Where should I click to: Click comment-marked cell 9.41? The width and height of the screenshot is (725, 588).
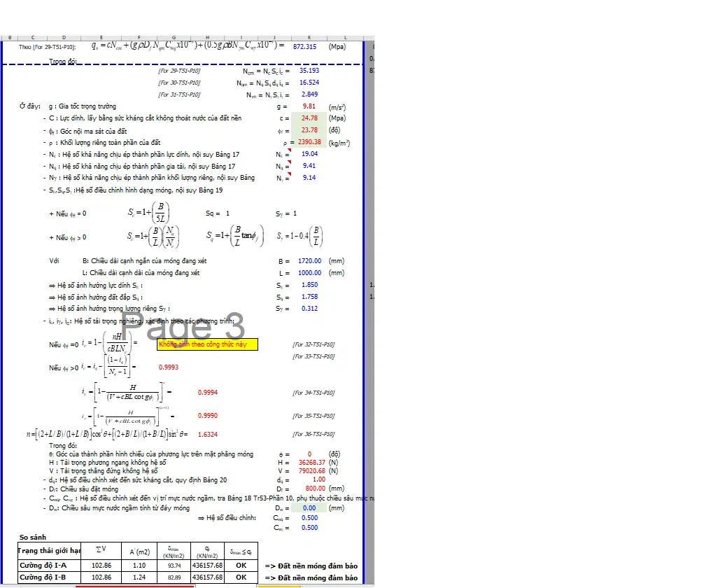(x=309, y=166)
